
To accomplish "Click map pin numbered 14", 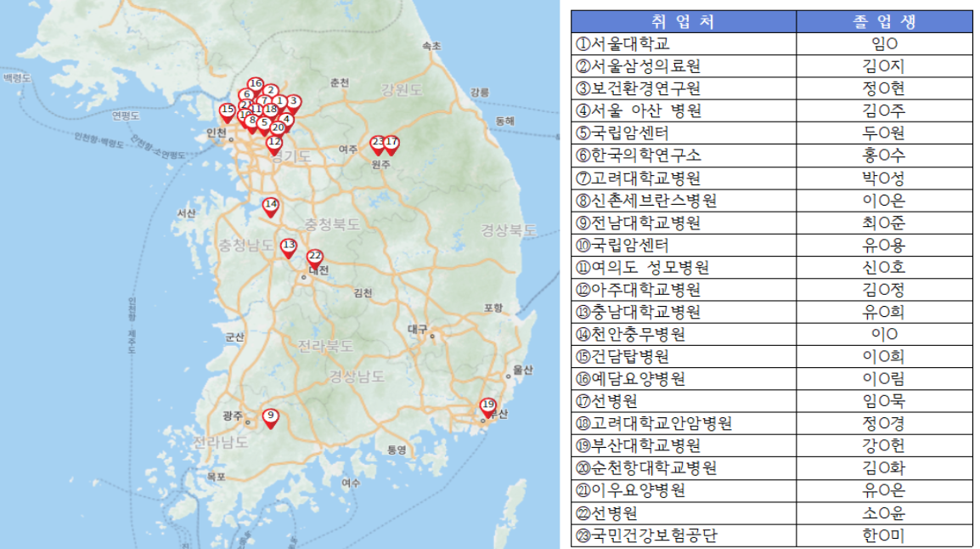I will pos(271,206).
